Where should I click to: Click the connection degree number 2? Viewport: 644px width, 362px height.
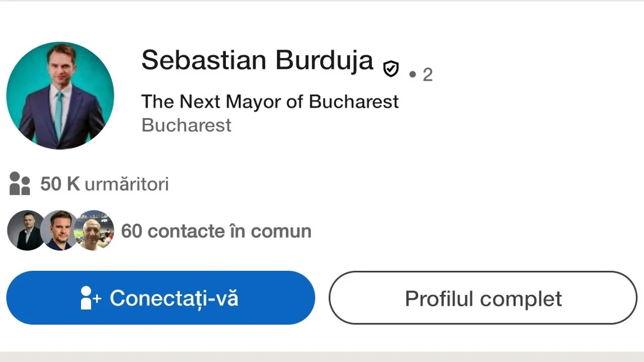[427, 75]
